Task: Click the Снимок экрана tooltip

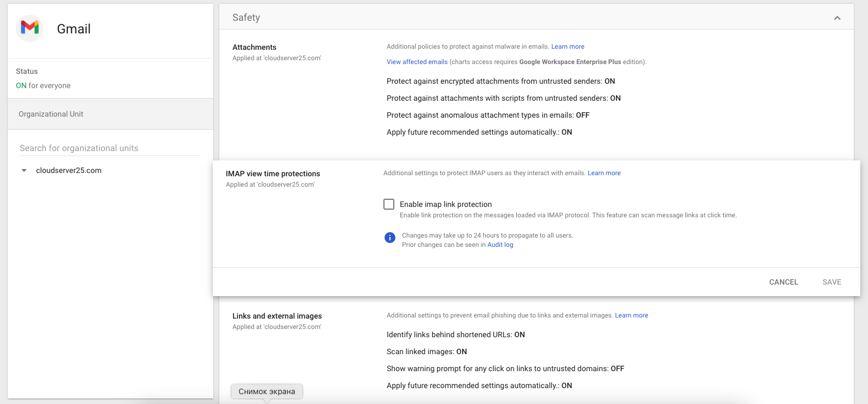Action: tap(267, 391)
